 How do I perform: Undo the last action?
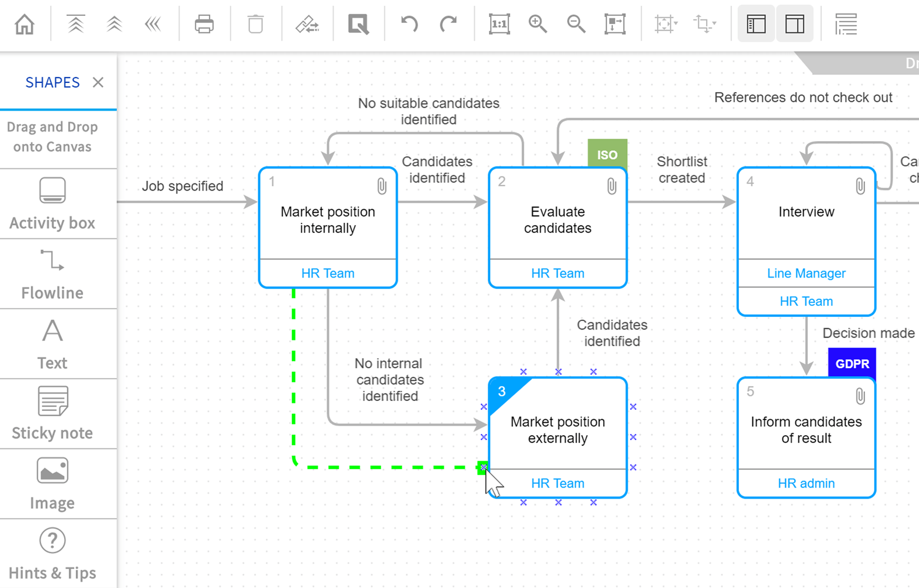click(x=409, y=25)
